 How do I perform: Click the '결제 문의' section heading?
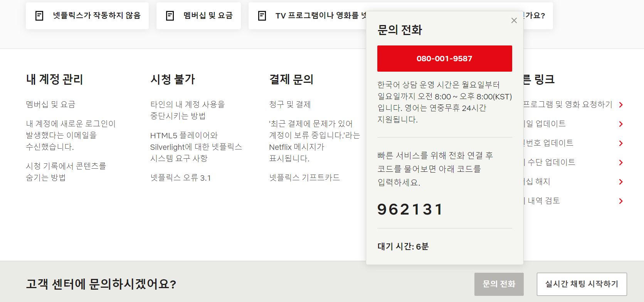tap(291, 79)
